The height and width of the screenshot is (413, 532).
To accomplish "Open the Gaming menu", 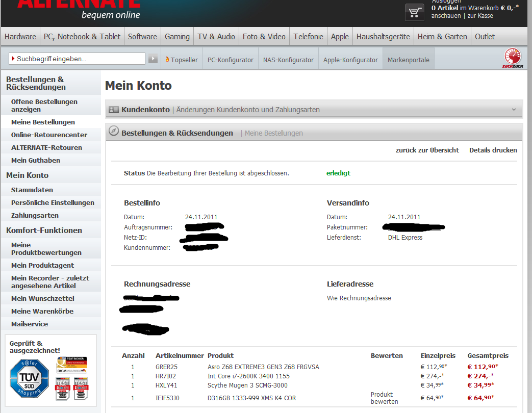I will coord(177,37).
